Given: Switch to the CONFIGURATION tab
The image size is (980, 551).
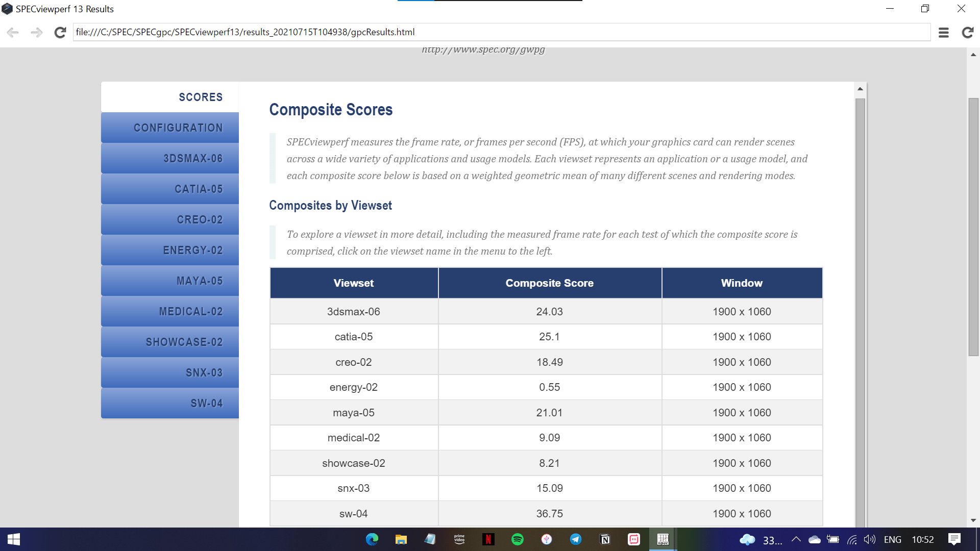Looking at the screenshot, I should (x=170, y=128).
